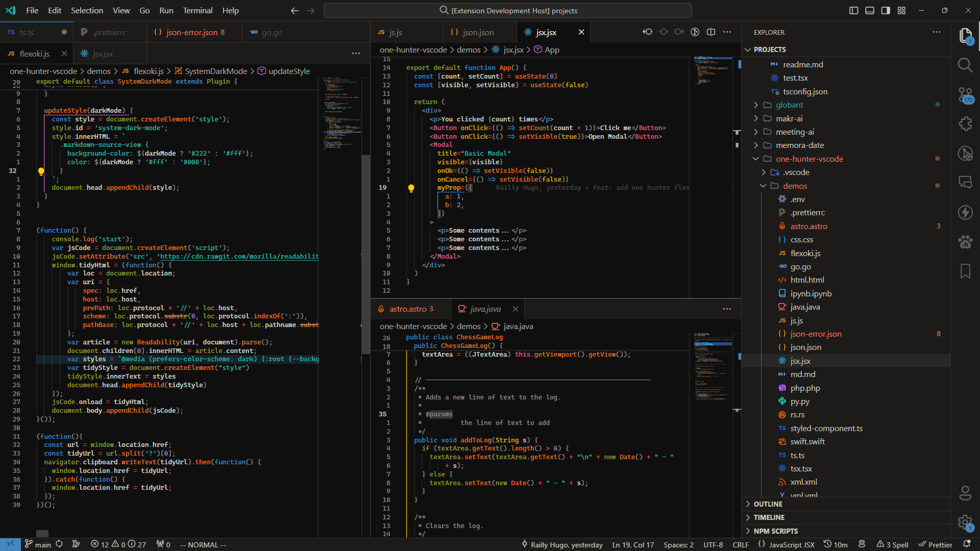Viewport: 980px width, 551px height.
Task: Open Source Control view showing 170 changes
Action: point(966,95)
